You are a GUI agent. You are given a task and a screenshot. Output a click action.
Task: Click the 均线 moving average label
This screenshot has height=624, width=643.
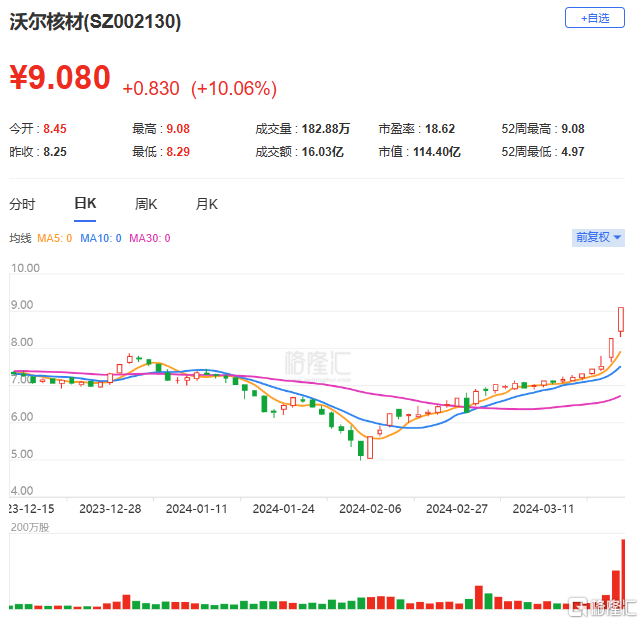21,238
